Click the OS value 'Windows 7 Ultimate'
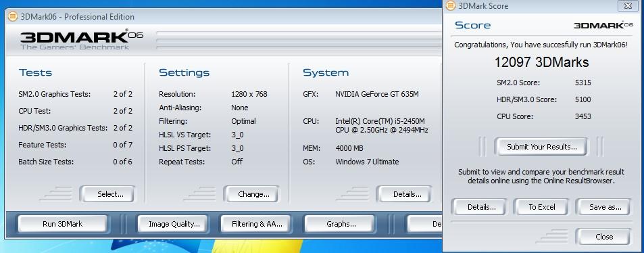This screenshot has height=253, width=644. pos(367,162)
